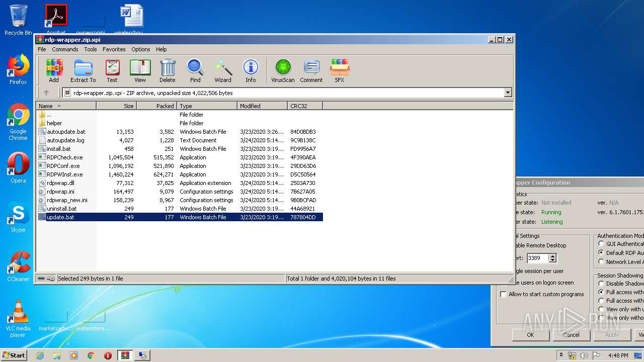Open Windows Media Player from taskbar

pos(74,355)
